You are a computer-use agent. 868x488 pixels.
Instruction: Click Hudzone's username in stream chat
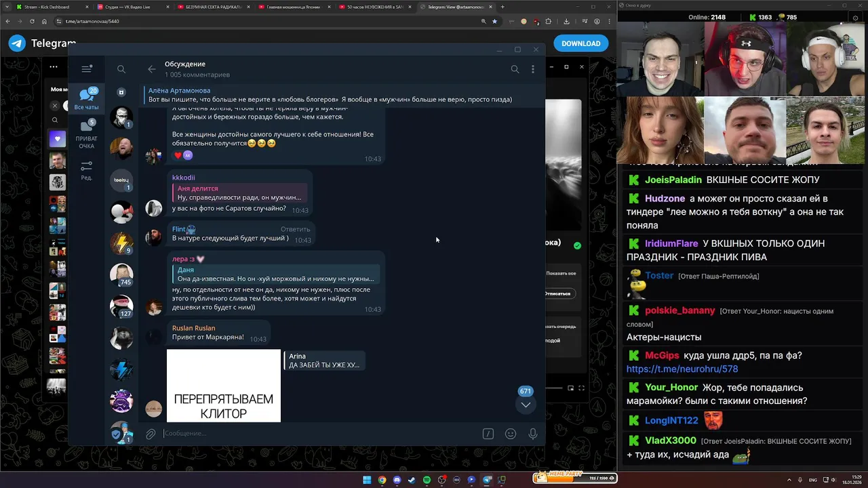click(x=665, y=199)
